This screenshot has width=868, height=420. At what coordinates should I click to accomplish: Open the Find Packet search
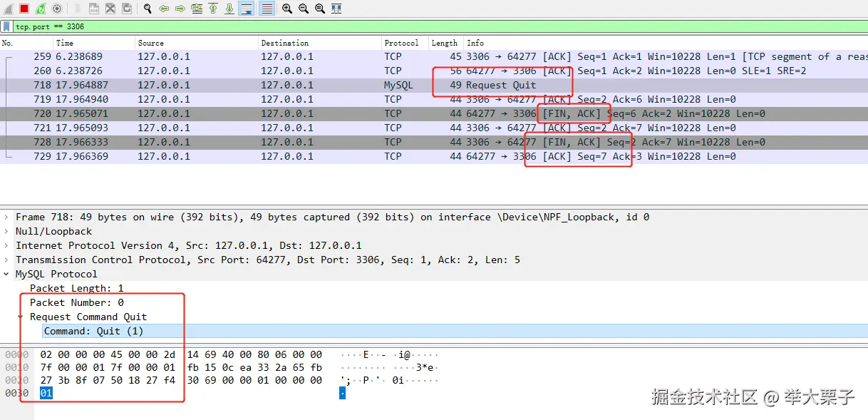(x=148, y=9)
